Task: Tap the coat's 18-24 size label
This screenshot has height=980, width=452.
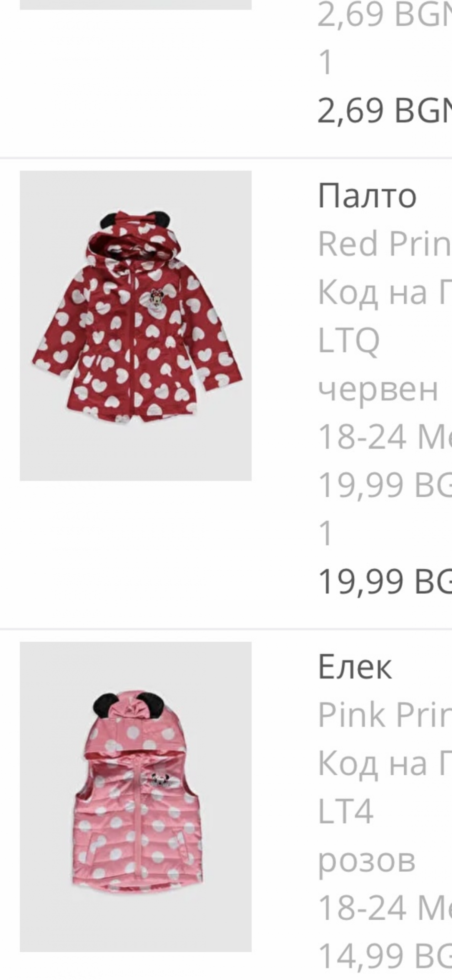Action: coord(385,437)
